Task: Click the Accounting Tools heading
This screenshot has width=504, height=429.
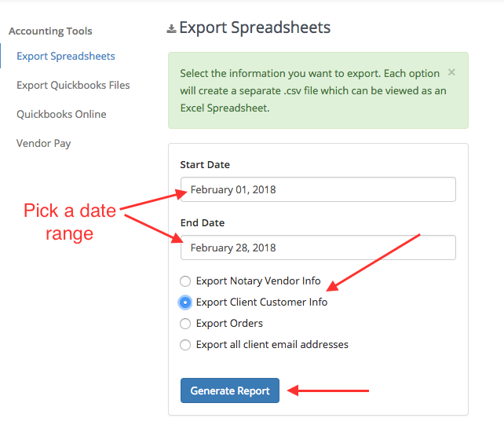Action: (x=50, y=31)
